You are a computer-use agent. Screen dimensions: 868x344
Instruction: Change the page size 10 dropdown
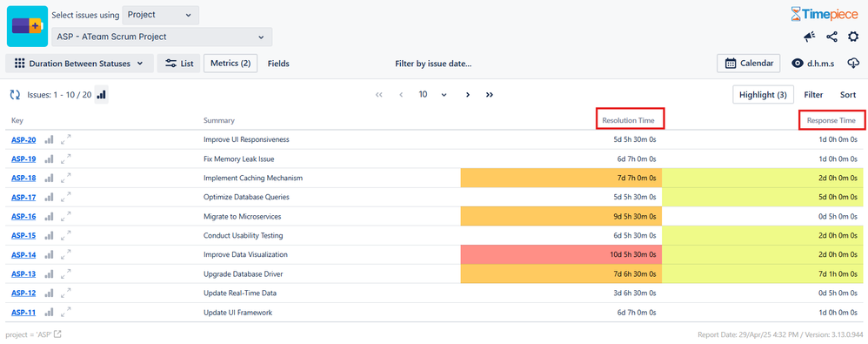pyautogui.click(x=432, y=95)
